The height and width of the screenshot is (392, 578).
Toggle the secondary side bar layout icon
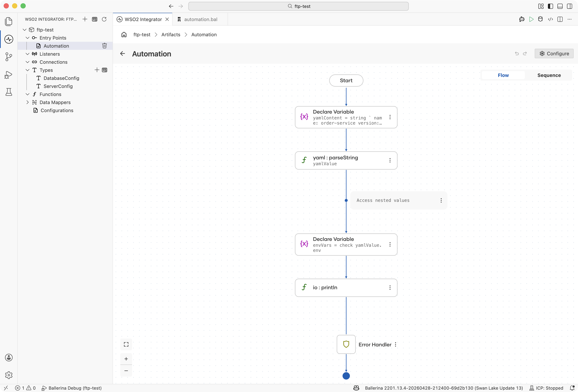click(570, 6)
